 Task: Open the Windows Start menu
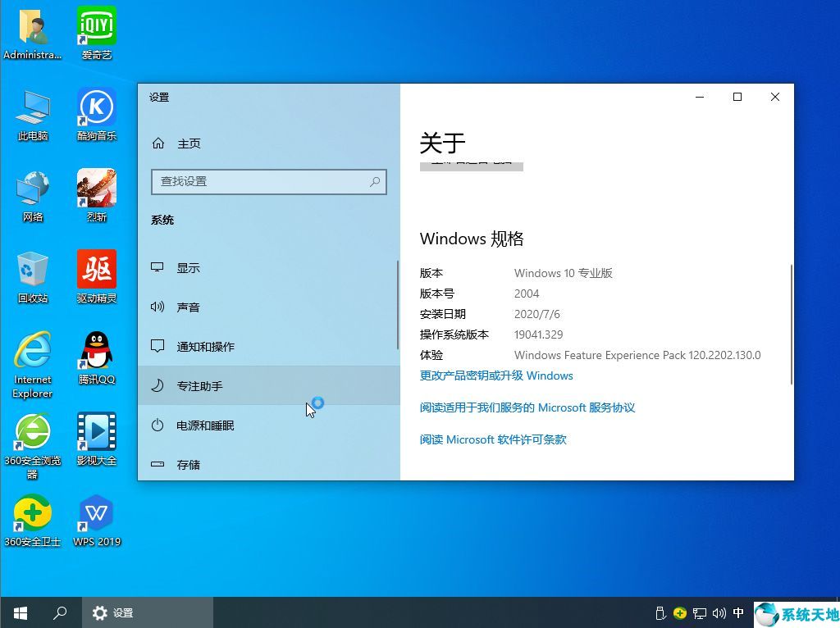pos(21,612)
